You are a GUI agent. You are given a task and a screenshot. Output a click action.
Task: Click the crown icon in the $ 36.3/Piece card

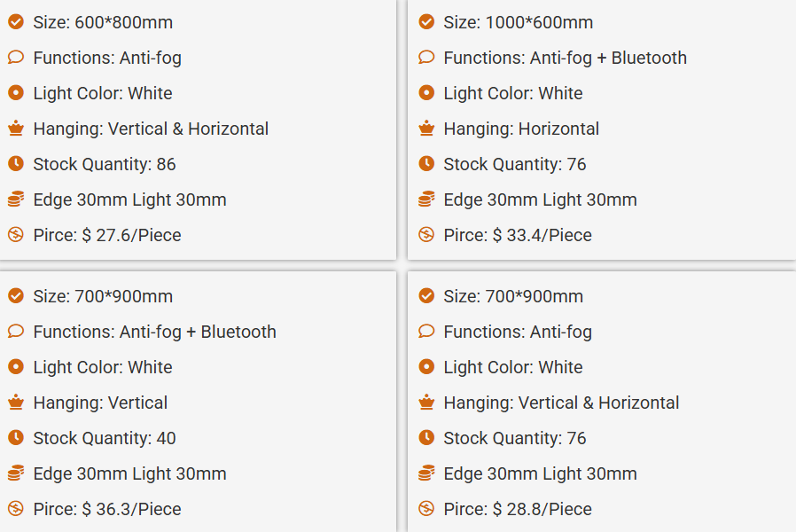click(x=16, y=403)
